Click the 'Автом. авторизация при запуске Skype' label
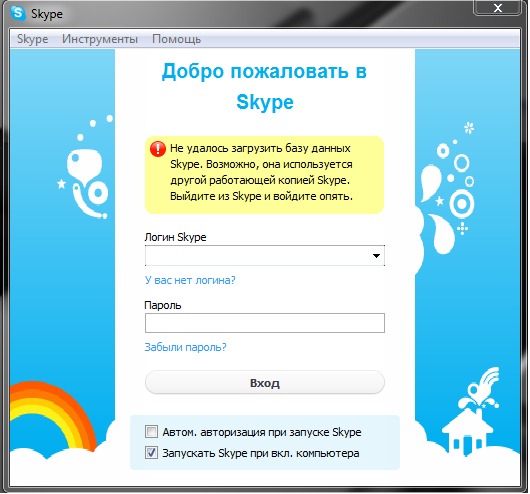 (262, 432)
